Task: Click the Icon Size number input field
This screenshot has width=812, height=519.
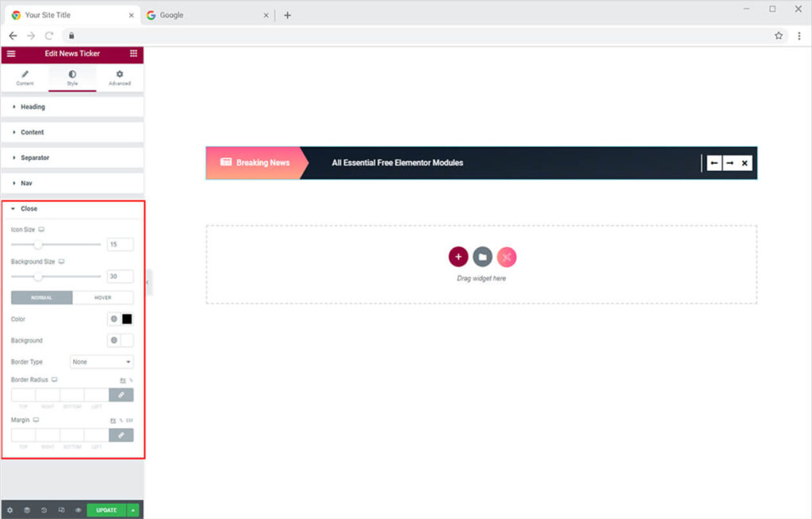Action: pos(120,245)
